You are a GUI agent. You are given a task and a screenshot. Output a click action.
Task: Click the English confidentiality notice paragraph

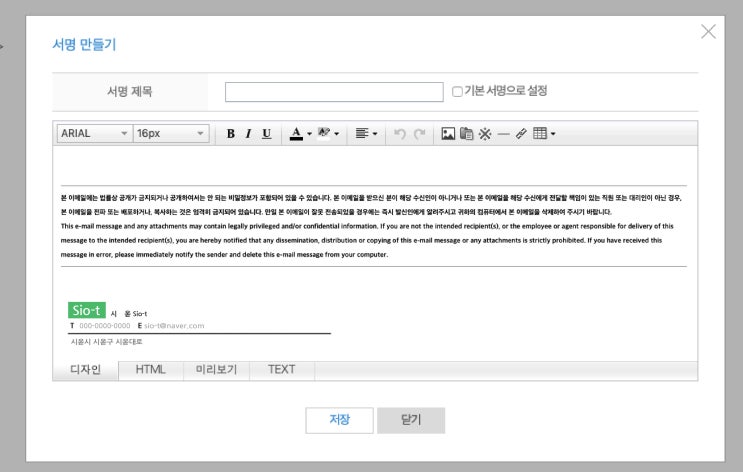pyautogui.click(x=367, y=240)
